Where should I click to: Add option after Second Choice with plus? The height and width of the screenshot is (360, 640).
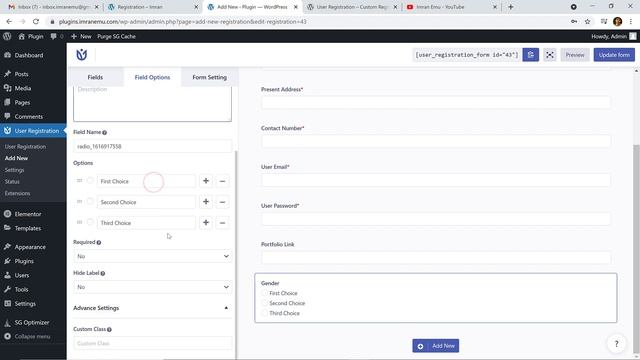click(x=206, y=202)
